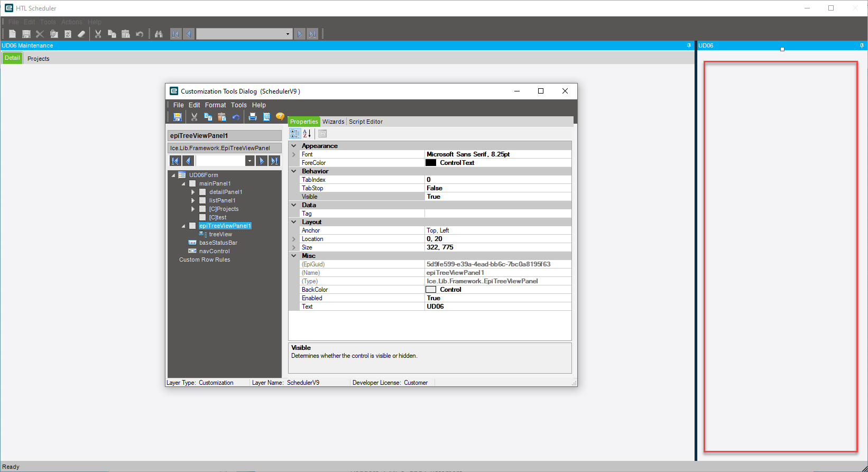Go to the first record in the main toolbar
The image size is (868, 472).
(176, 34)
